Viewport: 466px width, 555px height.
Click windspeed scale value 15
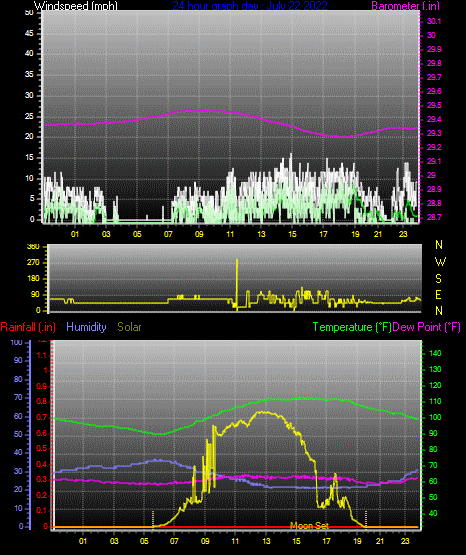29,158
